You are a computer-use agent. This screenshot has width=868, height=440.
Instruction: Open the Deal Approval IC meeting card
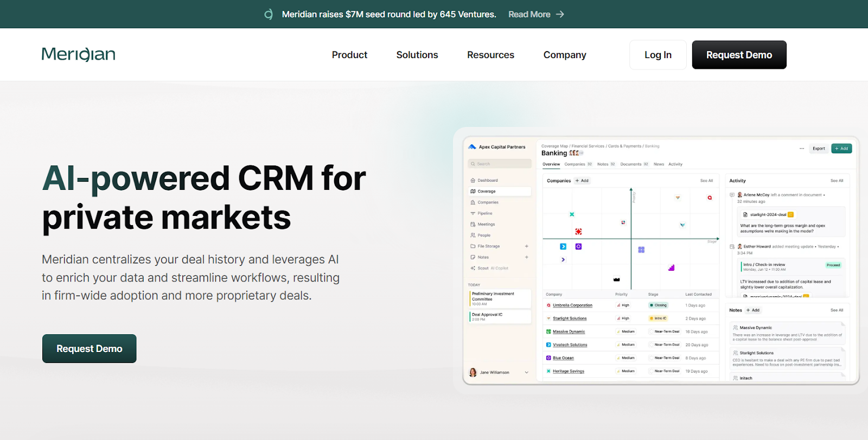pyautogui.click(x=500, y=317)
